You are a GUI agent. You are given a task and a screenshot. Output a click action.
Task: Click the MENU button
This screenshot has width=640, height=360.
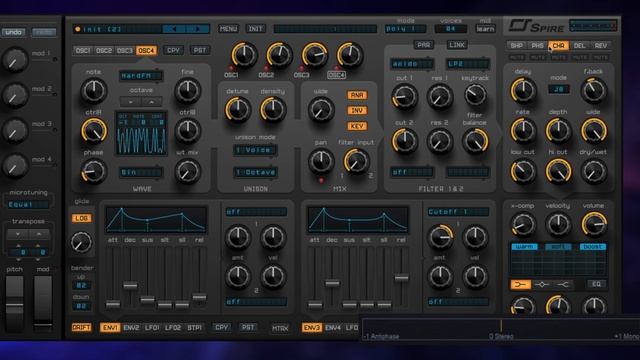click(x=228, y=29)
